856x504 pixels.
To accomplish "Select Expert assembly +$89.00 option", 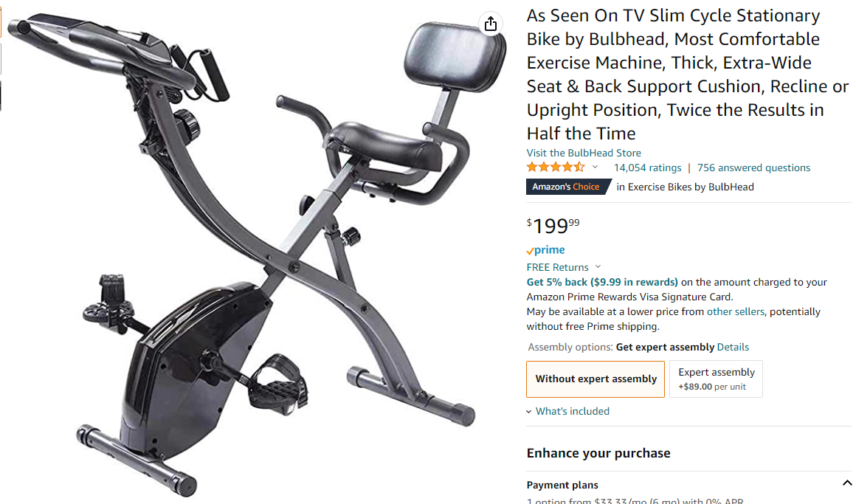I will point(716,379).
